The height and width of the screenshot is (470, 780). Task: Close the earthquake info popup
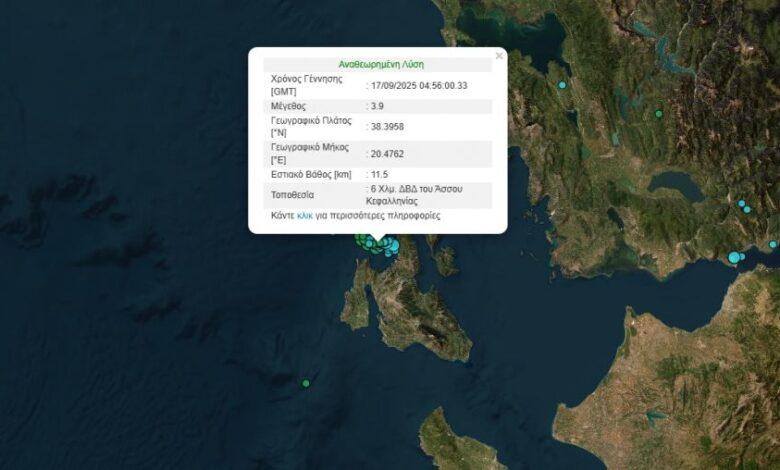click(x=499, y=56)
